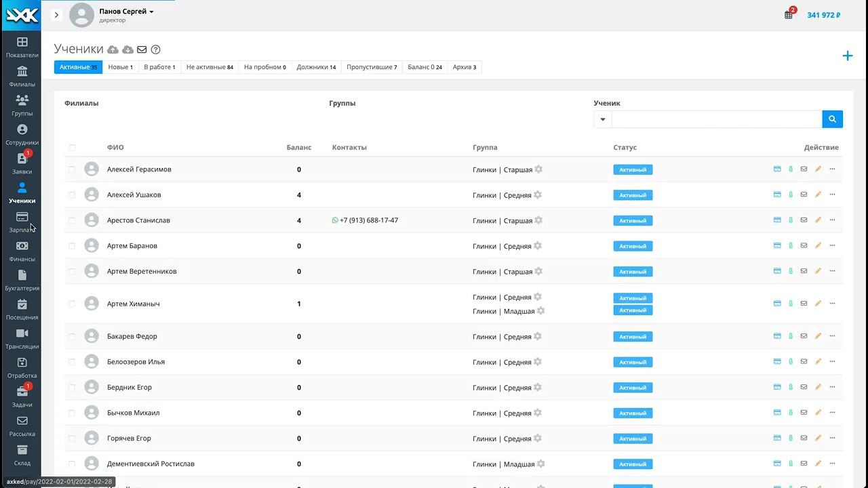Check the box for Арестов Станислав
Image resolution: width=868 pixels, height=488 pixels.
(x=72, y=220)
